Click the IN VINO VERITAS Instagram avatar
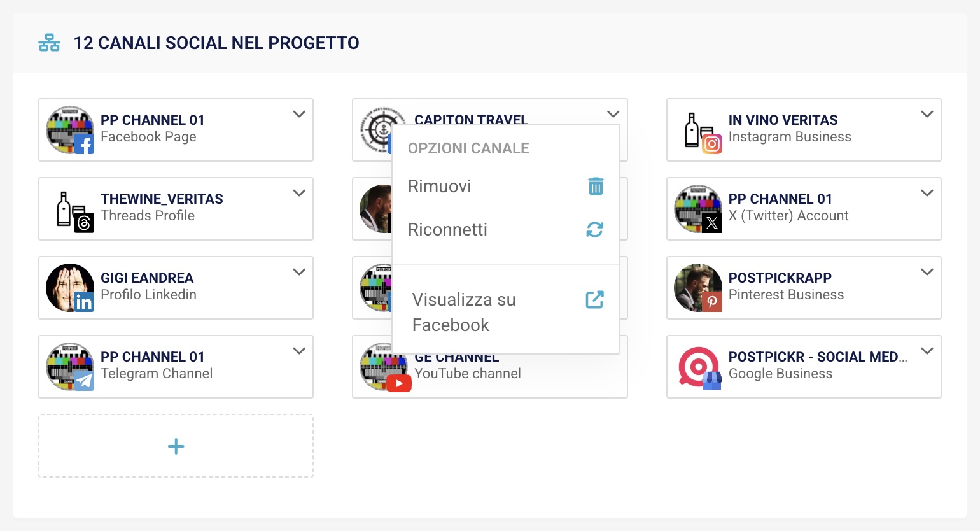980x531 pixels. coord(699,131)
